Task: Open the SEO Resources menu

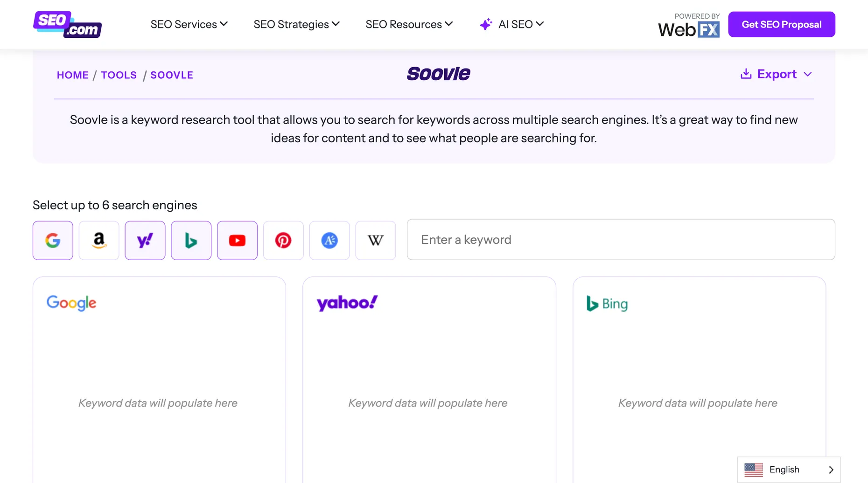Action: pos(409,24)
